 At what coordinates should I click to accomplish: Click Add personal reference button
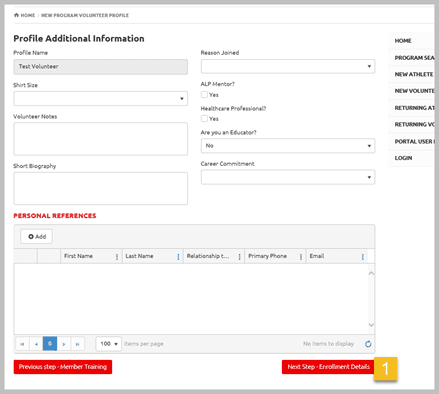tap(37, 237)
